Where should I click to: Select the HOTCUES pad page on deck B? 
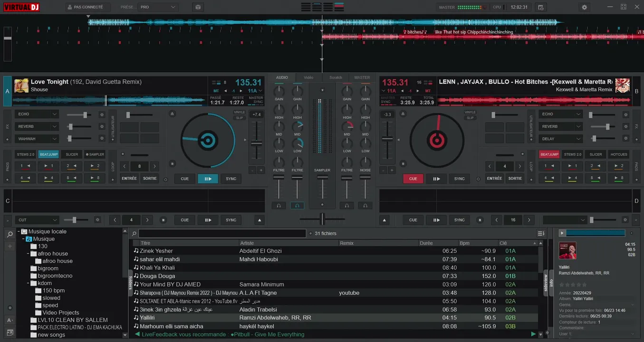tap(619, 154)
